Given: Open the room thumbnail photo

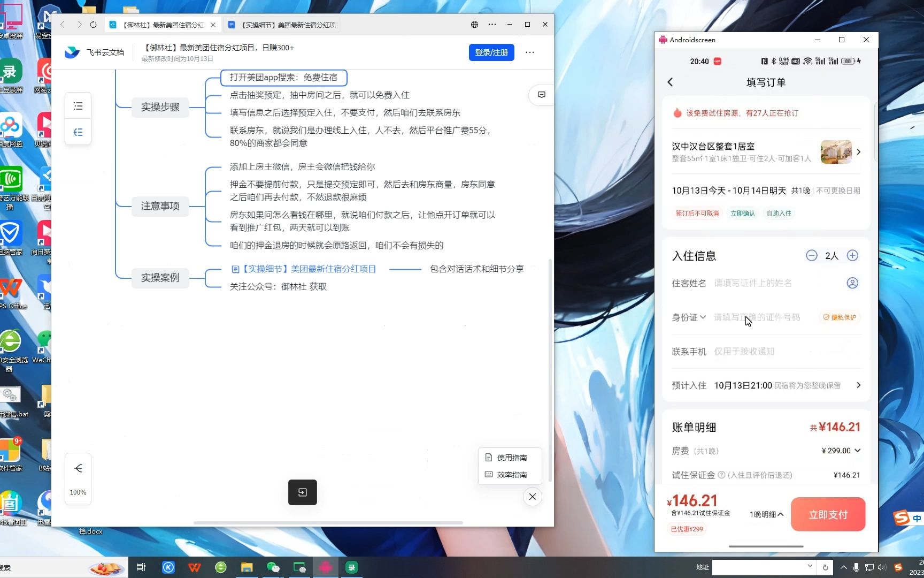Looking at the screenshot, I should (836, 152).
